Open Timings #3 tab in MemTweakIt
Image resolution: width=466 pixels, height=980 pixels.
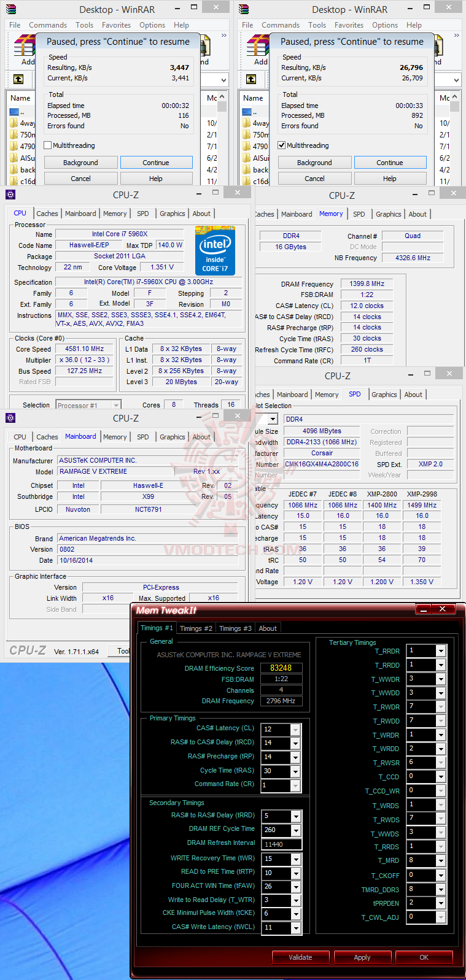235,628
